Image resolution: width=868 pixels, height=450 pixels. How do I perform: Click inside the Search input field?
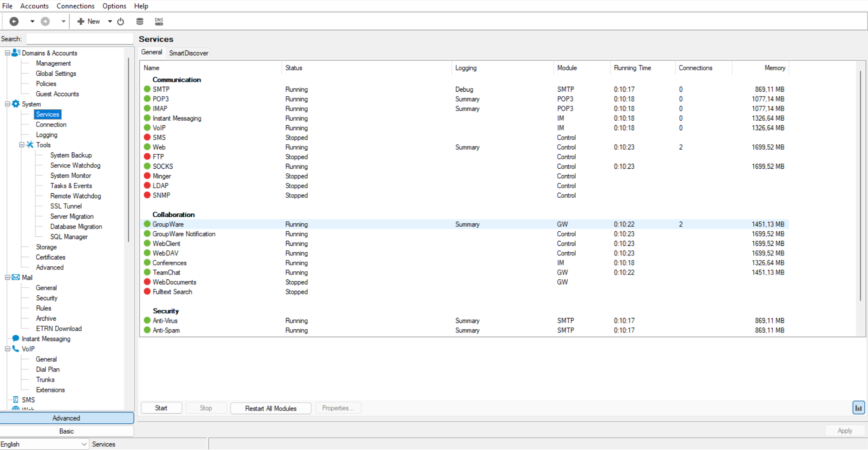(x=80, y=39)
